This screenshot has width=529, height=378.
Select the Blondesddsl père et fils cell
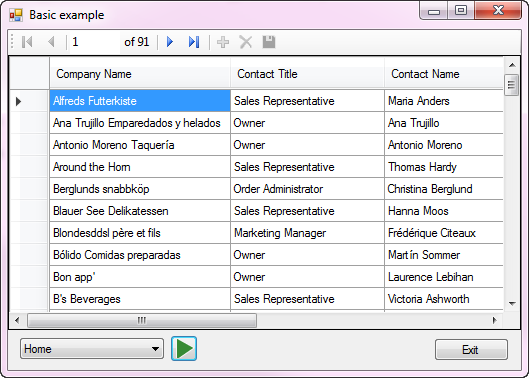click(140, 233)
